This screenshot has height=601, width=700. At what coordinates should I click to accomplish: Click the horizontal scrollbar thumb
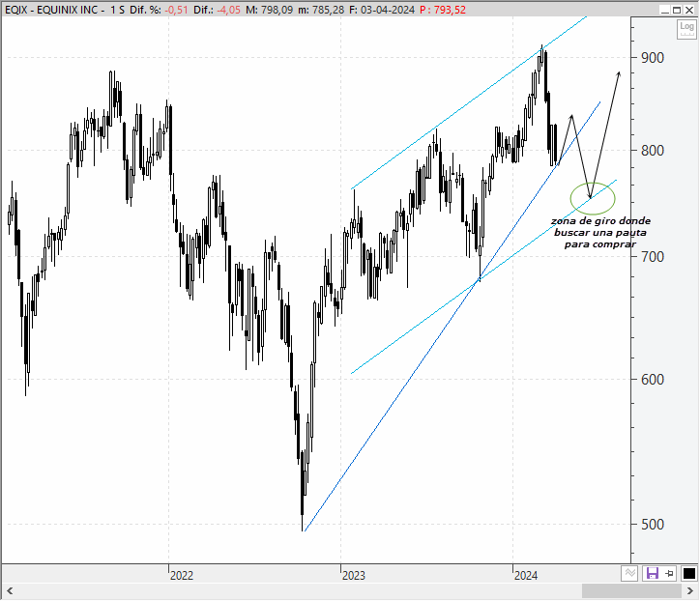click(631, 591)
